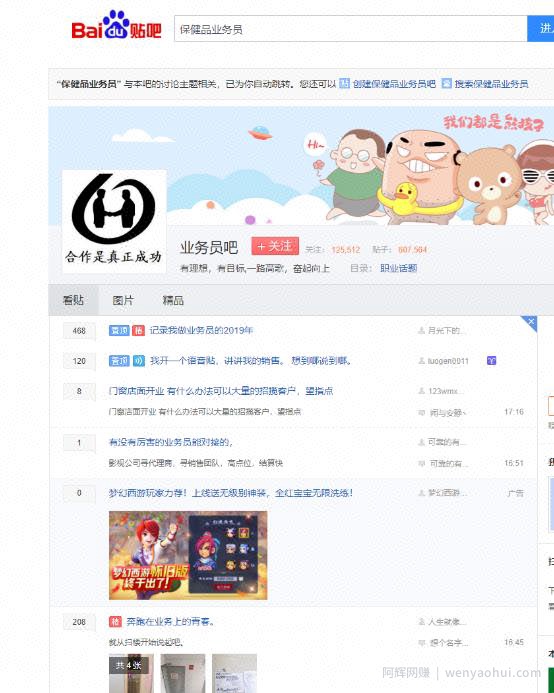The width and height of the screenshot is (554, 693).
Task: Click the red +关注 follow button
Action: coord(275,246)
